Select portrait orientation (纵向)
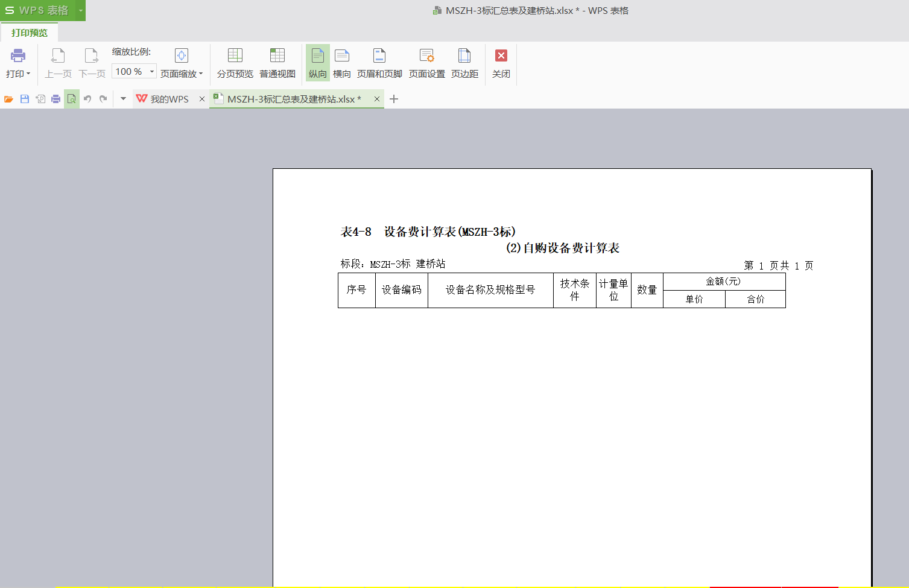 [318, 63]
